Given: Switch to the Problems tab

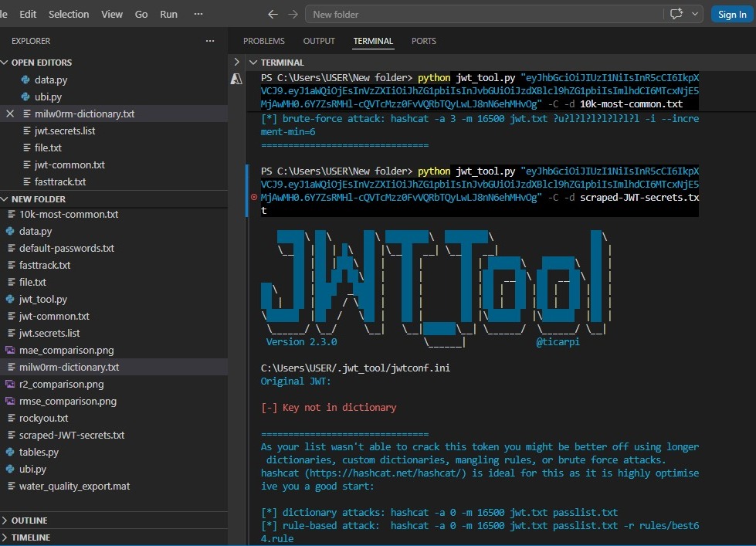Looking at the screenshot, I should (264, 41).
